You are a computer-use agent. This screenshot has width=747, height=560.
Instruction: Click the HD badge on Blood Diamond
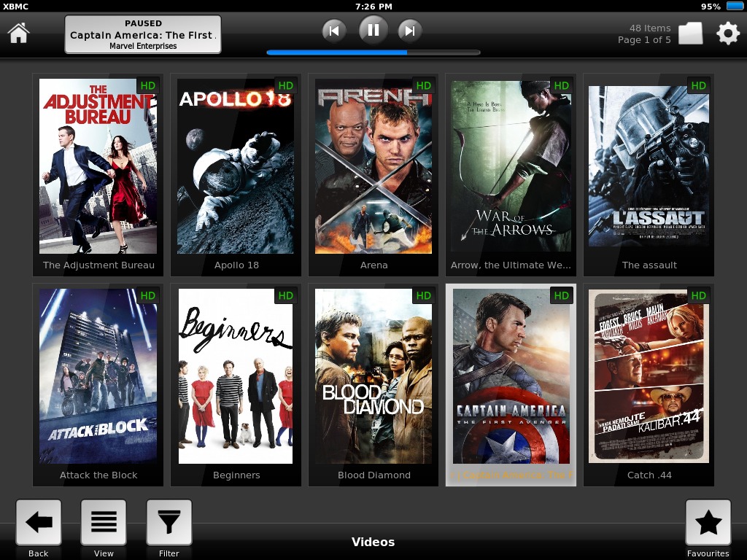[x=424, y=296]
